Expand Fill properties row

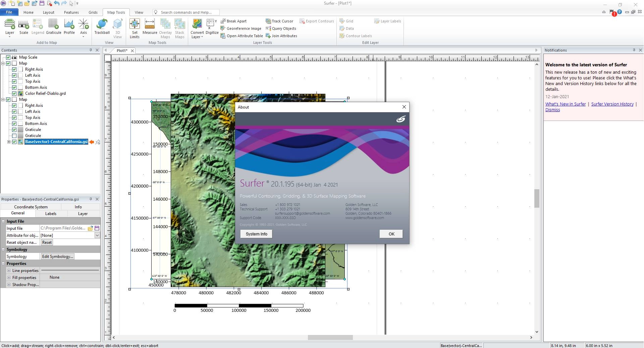[9, 277]
